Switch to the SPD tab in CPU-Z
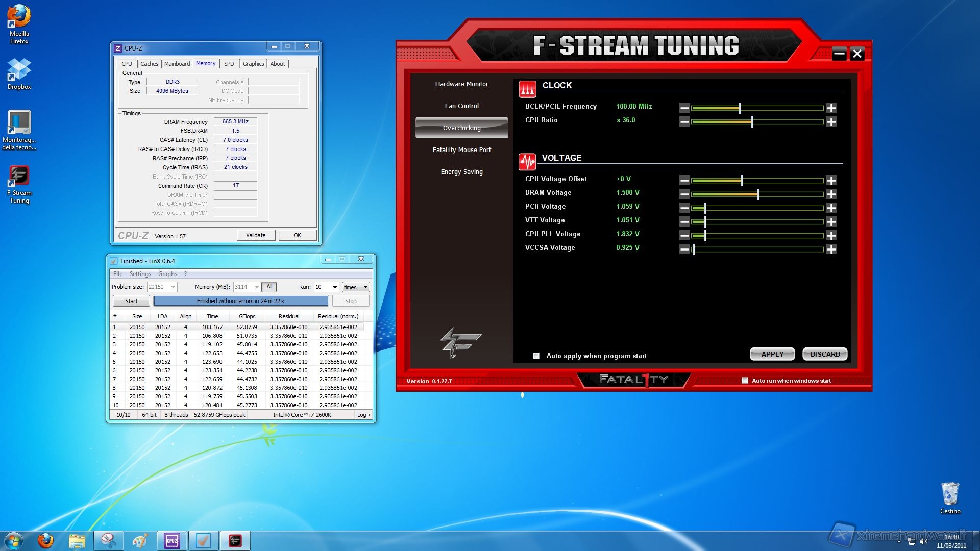 coord(229,64)
